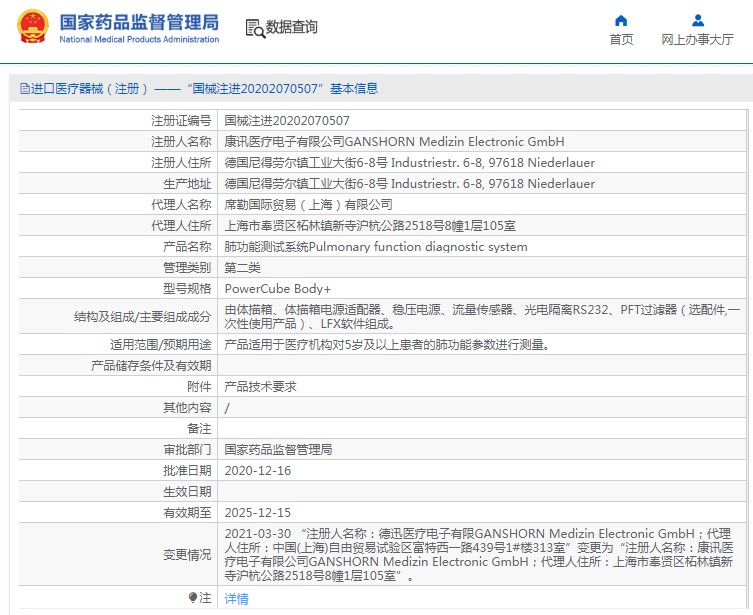Viewport: 753px width, 615px height.
Task: Select the 代理人住所 label
Action: (181, 226)
